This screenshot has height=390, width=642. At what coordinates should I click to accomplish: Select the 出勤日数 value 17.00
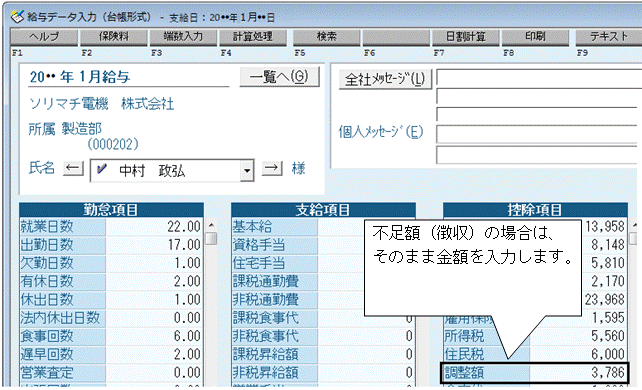coord(154,245)
